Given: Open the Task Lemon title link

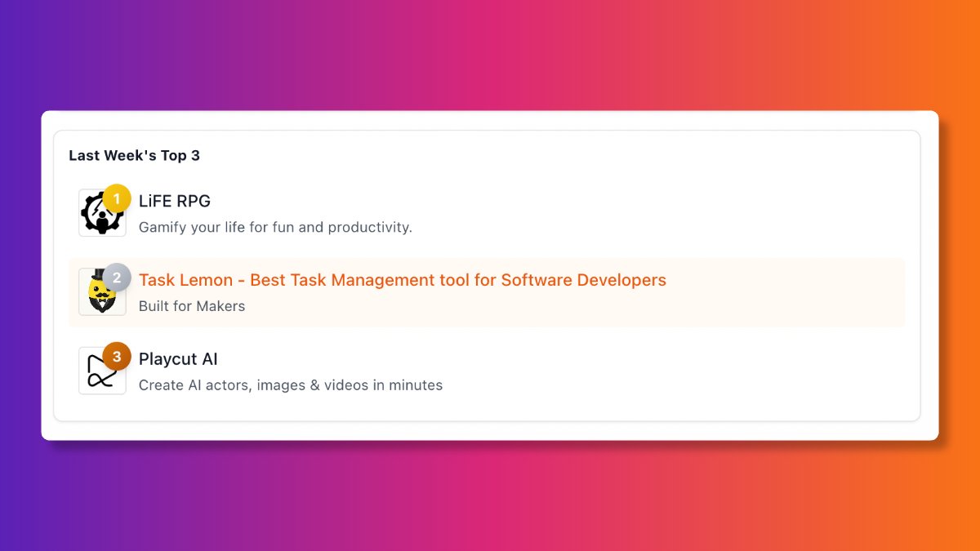Looking at the screenshot, I should 403,280.
